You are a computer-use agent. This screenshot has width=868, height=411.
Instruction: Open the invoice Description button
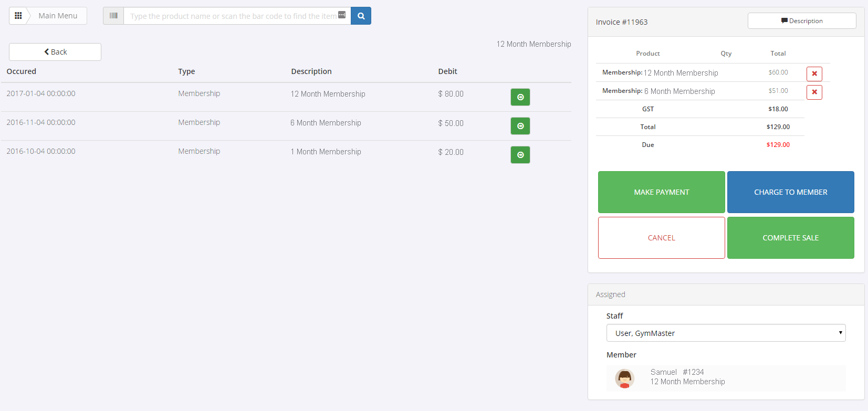801,21
